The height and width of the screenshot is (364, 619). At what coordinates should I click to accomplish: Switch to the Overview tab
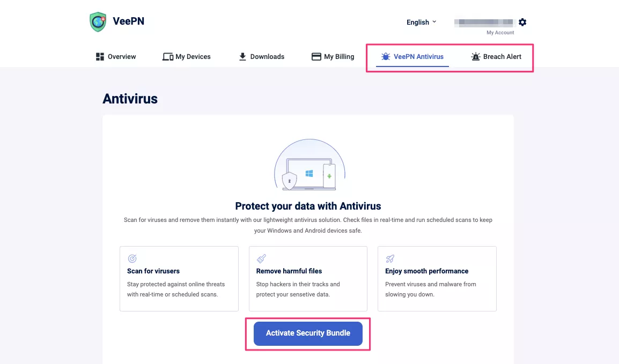[x=122, y=57]
